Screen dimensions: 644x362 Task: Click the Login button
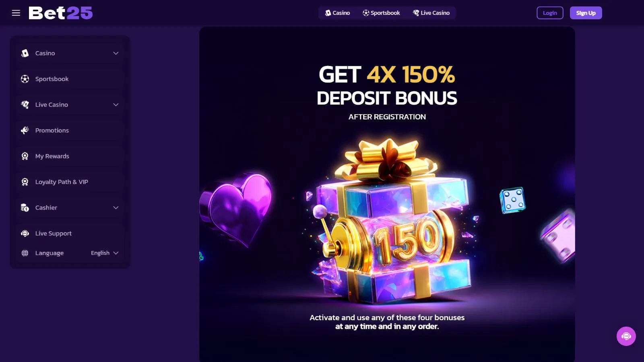(550, 13)
